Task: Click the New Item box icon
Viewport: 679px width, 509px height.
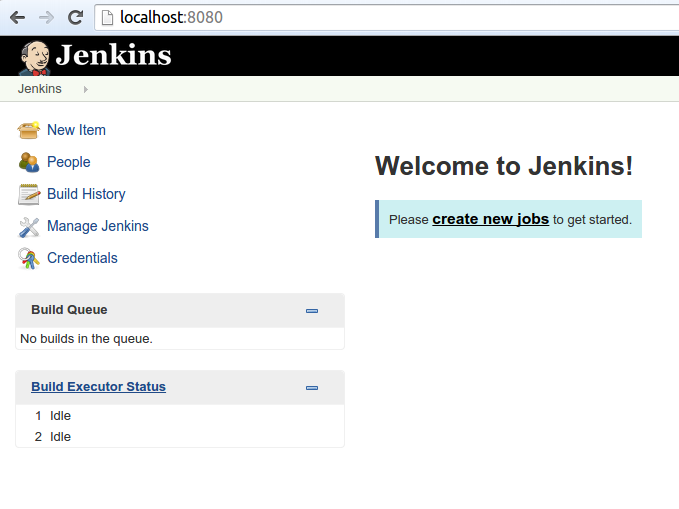Action: click(29, 130)
